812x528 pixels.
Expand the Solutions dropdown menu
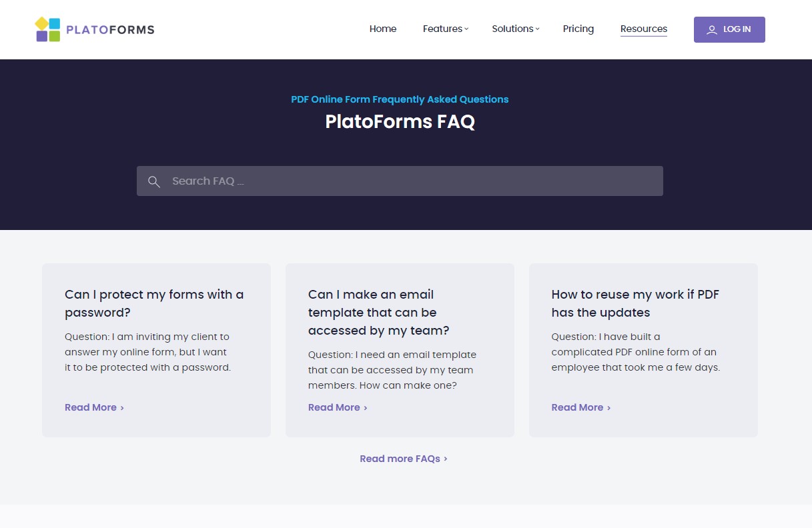click(x=515, y=29)
